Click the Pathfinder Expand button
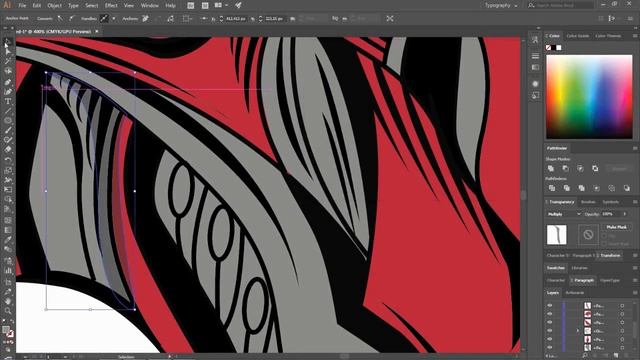The height and width of the screenshot is (360, 640). 619,168
